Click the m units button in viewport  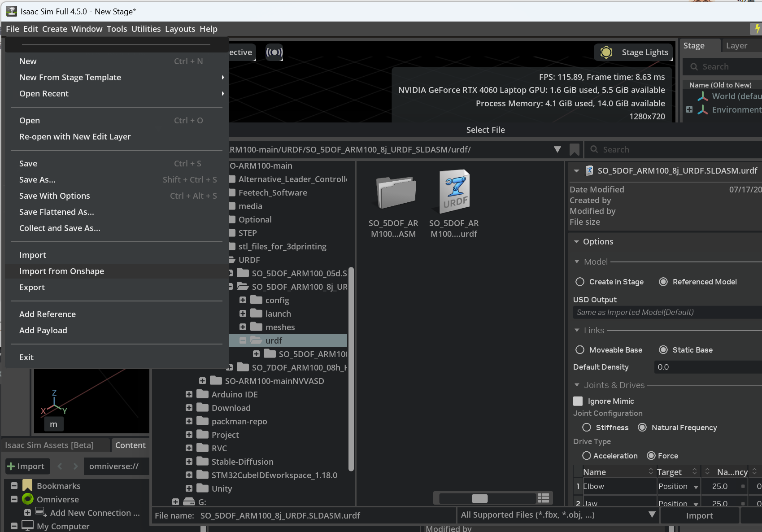pos(53,424)
